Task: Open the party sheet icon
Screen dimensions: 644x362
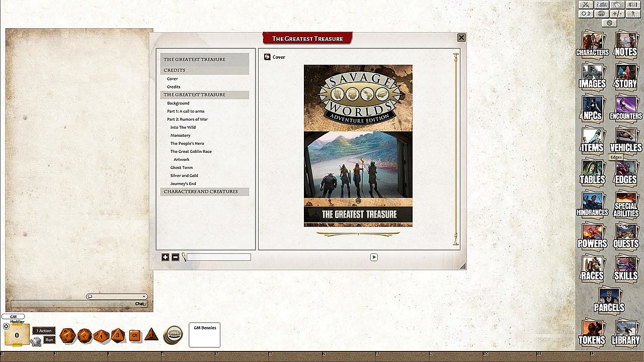Action: tap(601, 5)
